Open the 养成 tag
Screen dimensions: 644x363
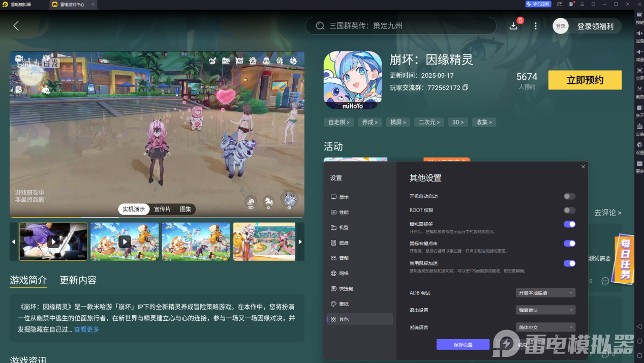pyautogui.click(x=370, y=122)
